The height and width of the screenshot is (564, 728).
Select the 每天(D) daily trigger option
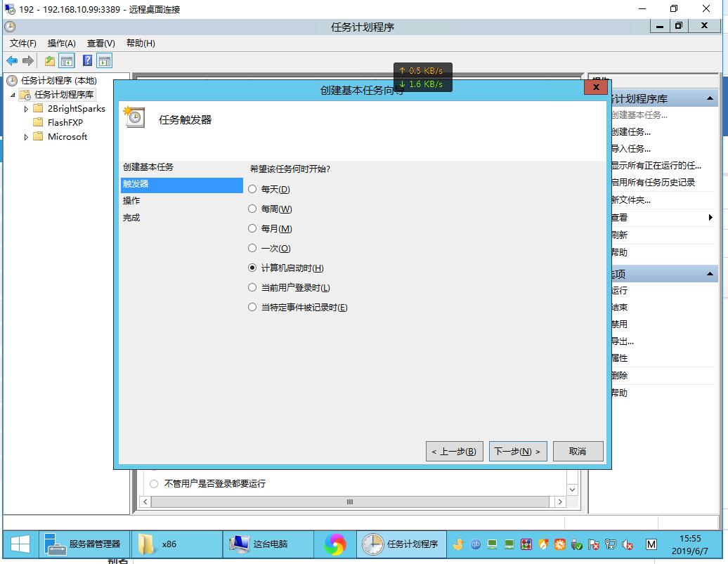252,189
